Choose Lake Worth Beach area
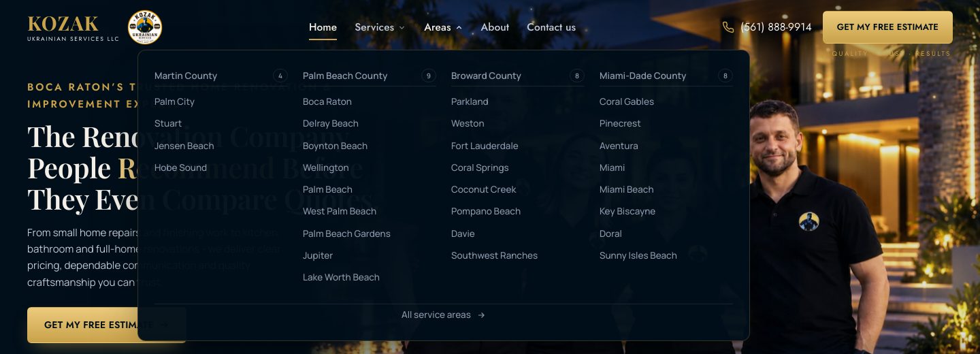This screenshot has height=354, width=980. click(x=341, y=277)
